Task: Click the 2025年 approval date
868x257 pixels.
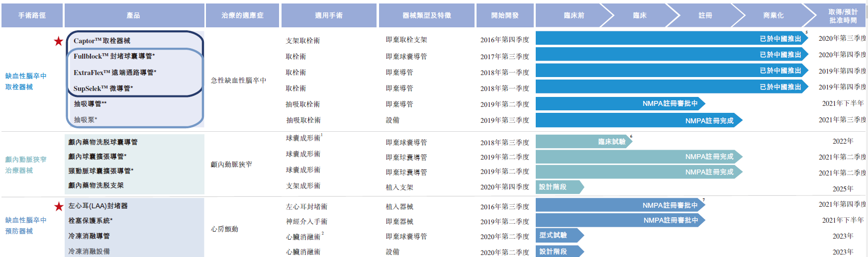Action: pyautogui.click(x=843, y=189)
